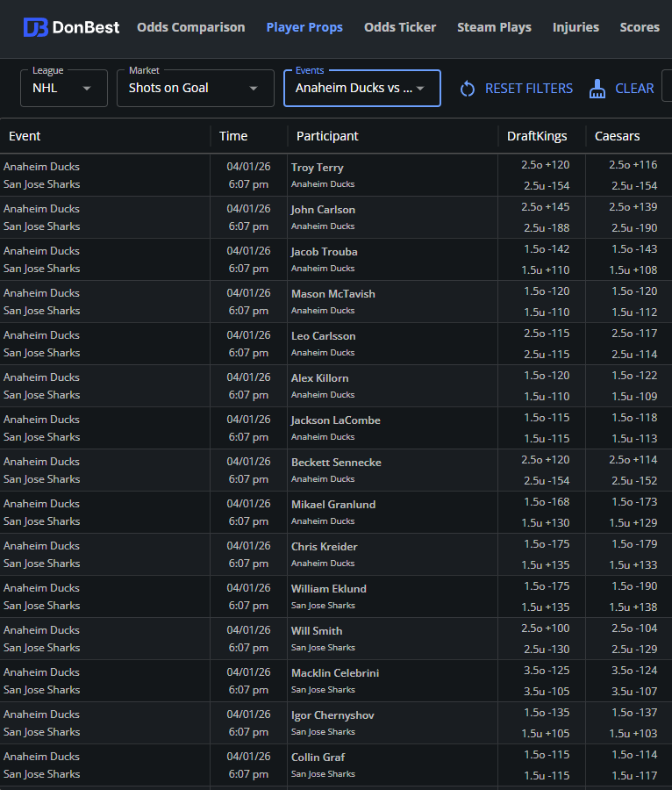
Task: Click Beckett Sennecke Caesars 2.5o +114
Action: (633, 460)
